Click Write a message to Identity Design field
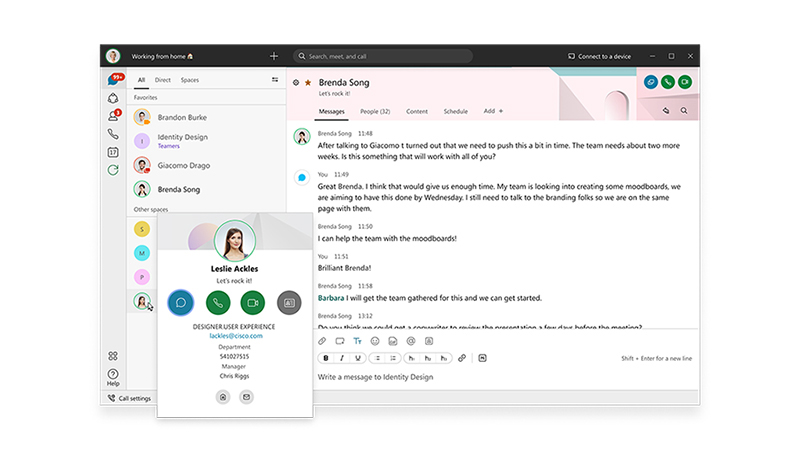Viewport: 800px width, 450px height. click(505, 377)
